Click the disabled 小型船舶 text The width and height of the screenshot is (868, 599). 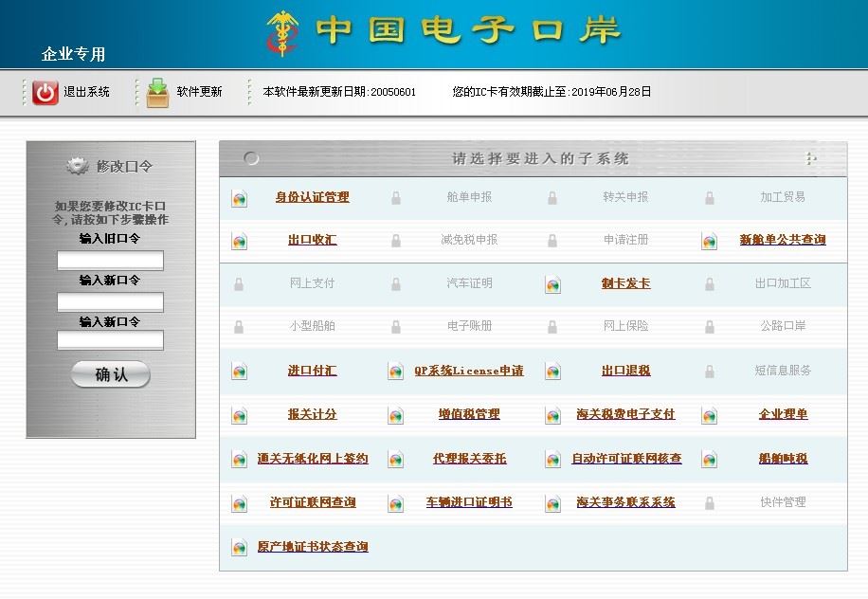(x=312, y=326)
